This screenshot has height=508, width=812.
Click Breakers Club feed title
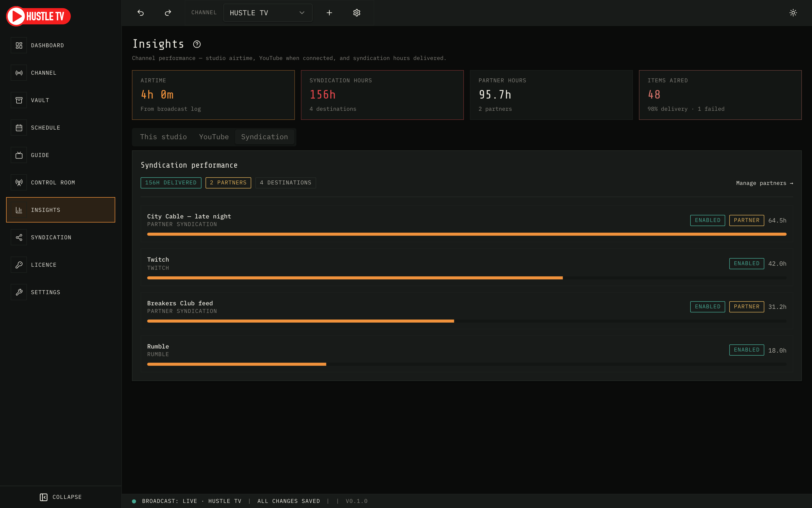pos(180,303)
